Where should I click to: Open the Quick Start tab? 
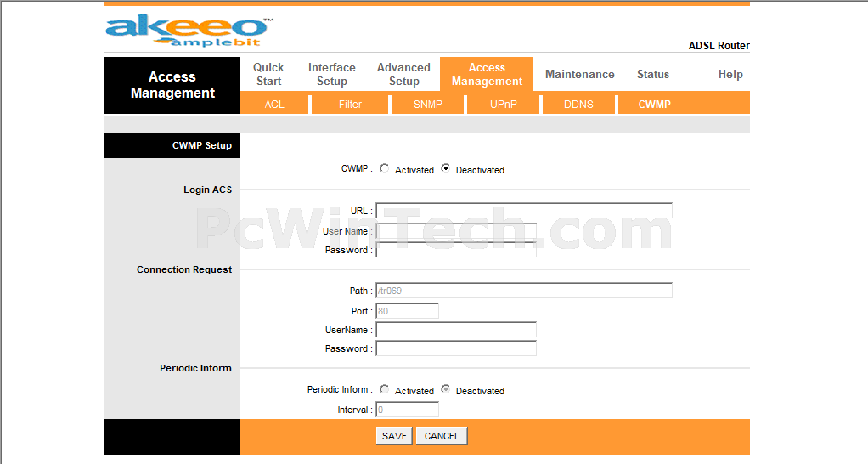tap(268, 74)
